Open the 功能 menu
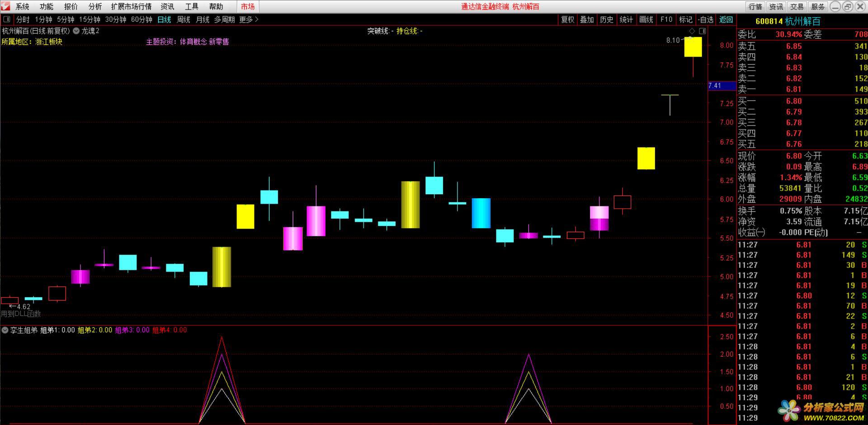The height and width of the screenshot is (425, 868). (47, 6)
